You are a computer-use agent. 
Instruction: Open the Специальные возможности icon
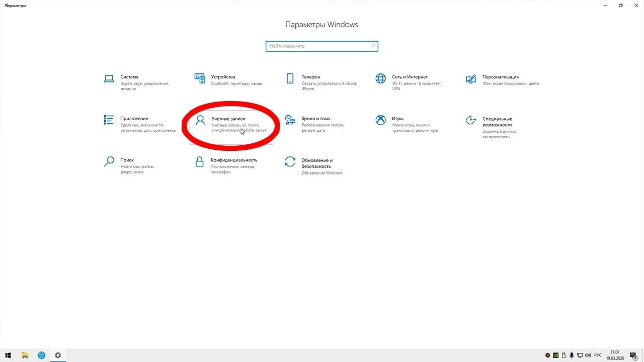[x=471, y=120]
